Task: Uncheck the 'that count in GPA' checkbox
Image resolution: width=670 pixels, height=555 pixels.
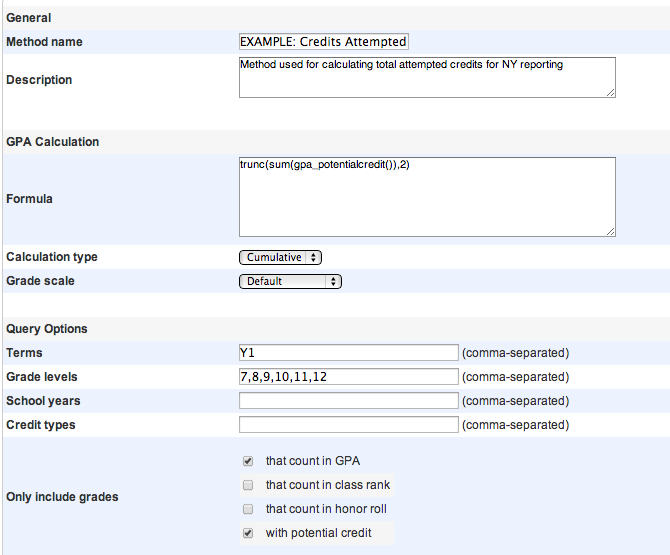Action: coord(248,461)
